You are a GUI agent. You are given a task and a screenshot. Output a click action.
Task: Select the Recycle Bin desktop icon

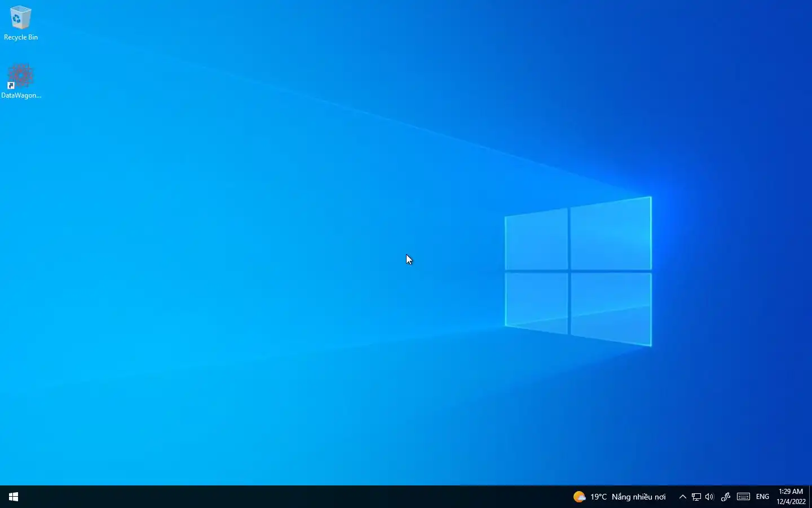[21, 24]
